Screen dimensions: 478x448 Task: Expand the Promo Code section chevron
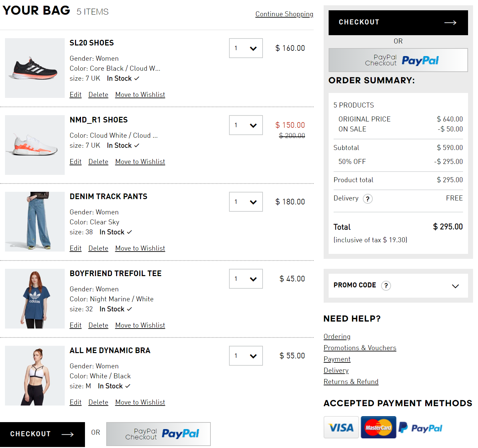pyautogui.click(x=455, y=286)
